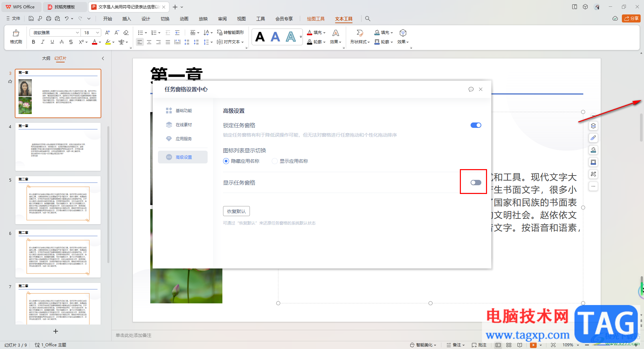
Task: Open the Animation (动画) ribbon tab
Action: coord(184,19)
